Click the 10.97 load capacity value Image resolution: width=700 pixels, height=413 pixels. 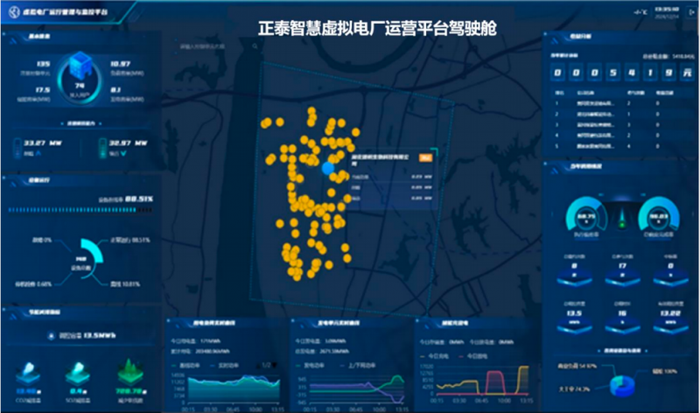[x=121, y=64]
